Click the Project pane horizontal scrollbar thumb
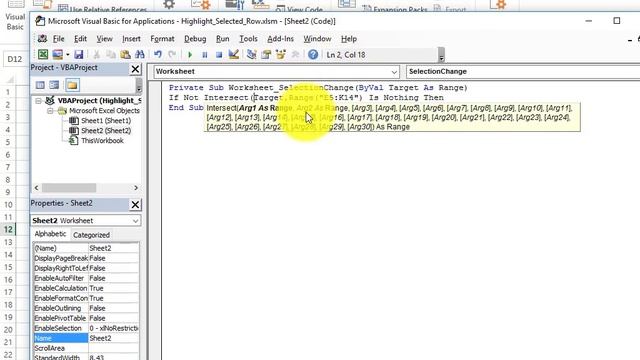Screen dimensions: 640x360 tap(69, 188)
